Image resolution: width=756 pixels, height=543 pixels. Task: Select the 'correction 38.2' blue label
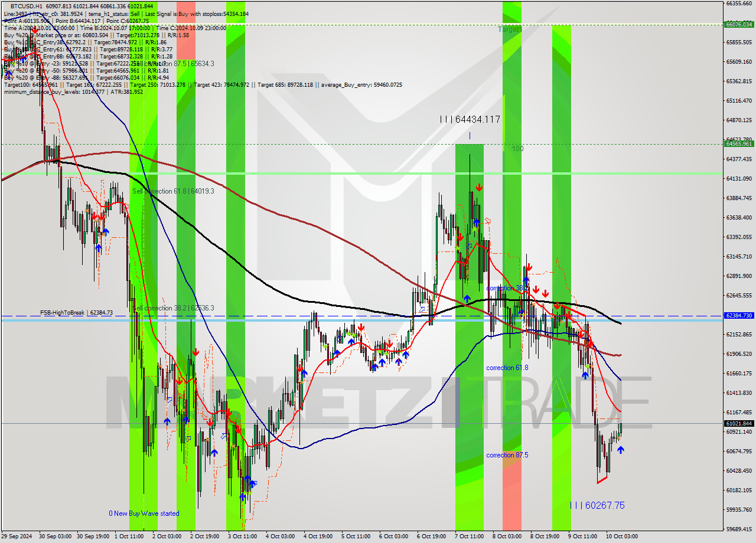click(506, 288)
